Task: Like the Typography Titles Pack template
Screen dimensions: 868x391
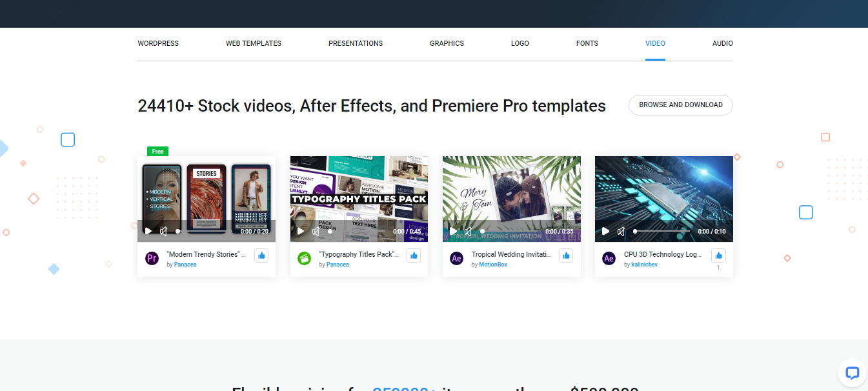Action: [414, 256]
